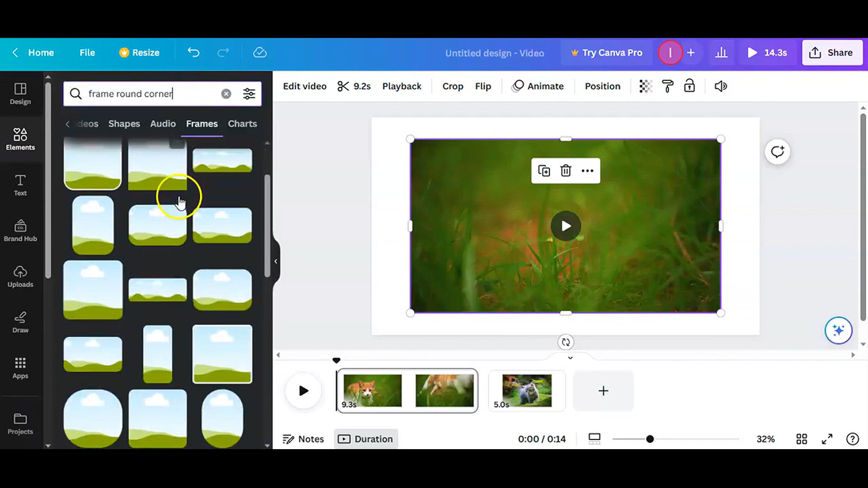Enter fullscreen presentation mode
This screenshot has width=868, height=488.
click(827, 439)
